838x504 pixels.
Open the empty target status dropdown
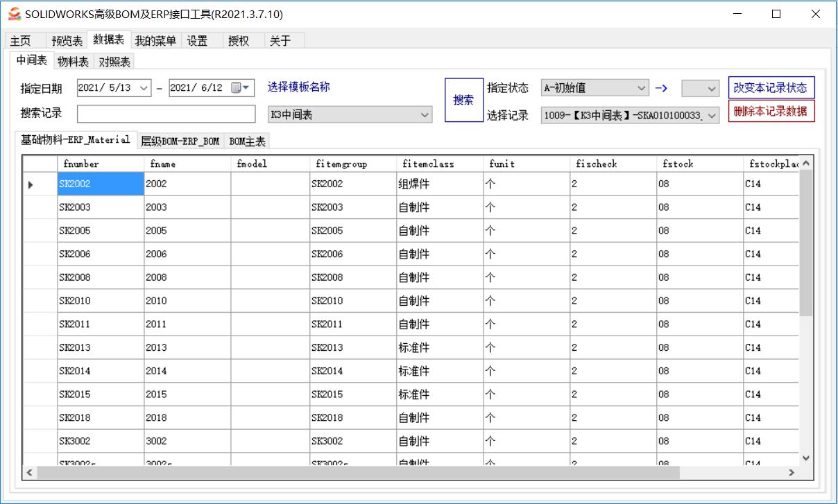pyautogui.click(x=711, y=89)
